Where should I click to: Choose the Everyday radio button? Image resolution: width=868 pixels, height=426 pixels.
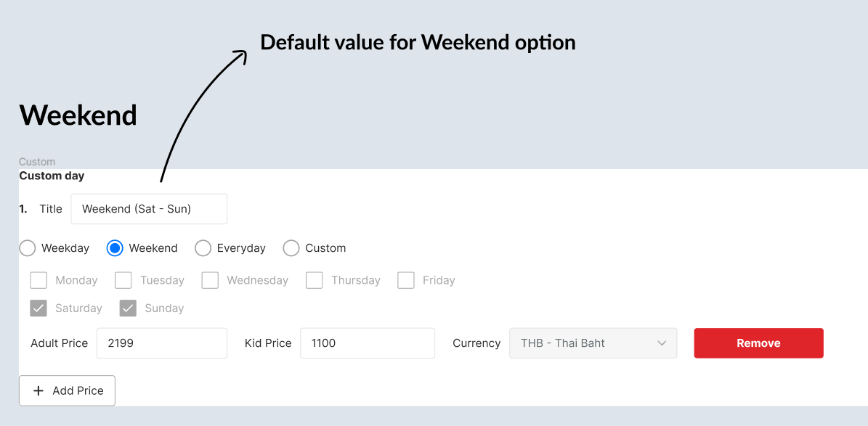pyautogui.click(x=203, y=248)
